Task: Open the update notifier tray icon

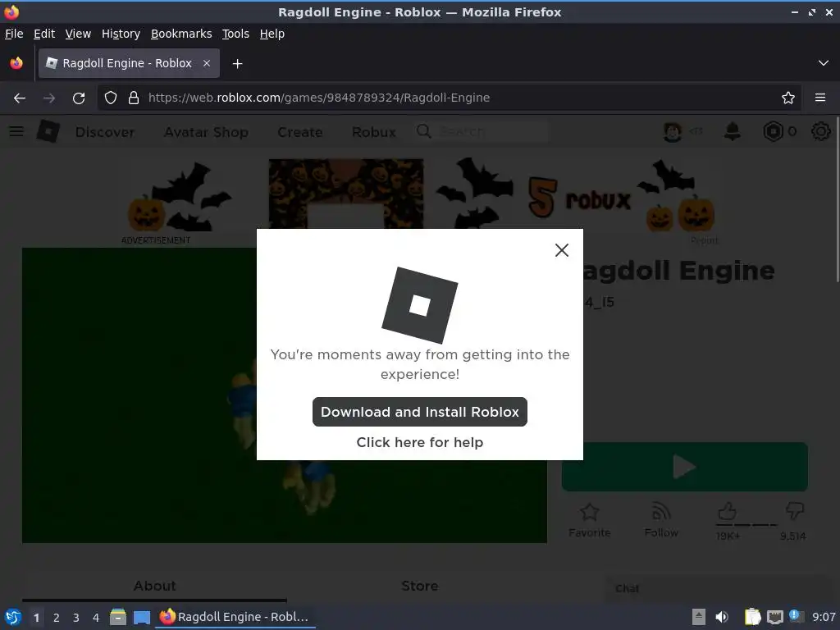Action: click(796, 616)
